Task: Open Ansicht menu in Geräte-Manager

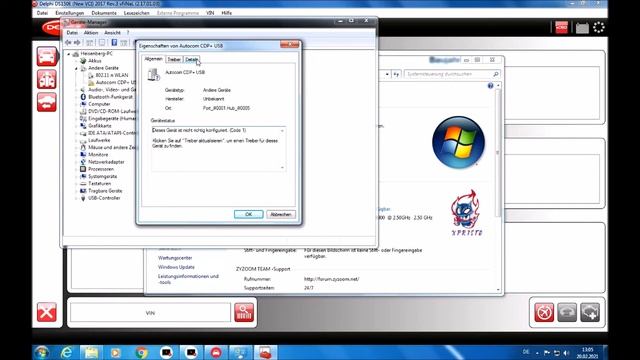Action: 112,33
